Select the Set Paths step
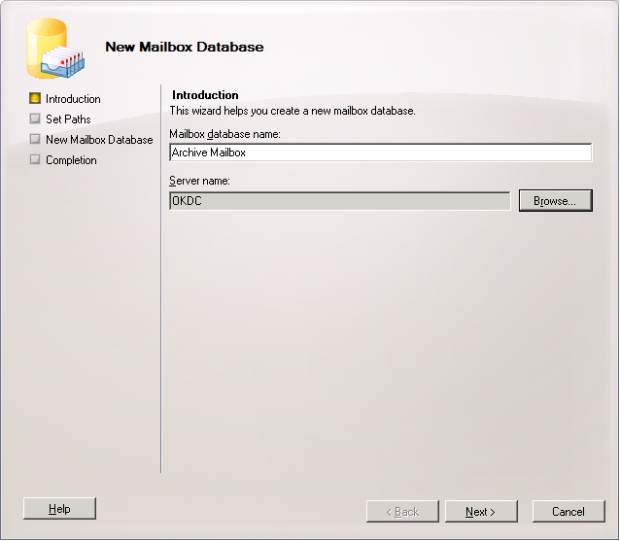620x541 pixels. 68,119
